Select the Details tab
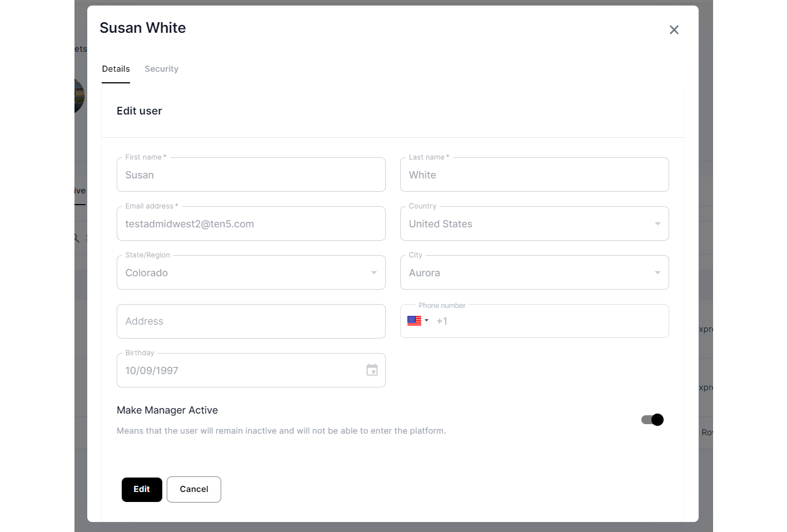This screenshot has height=532, width=787. pyautogui.click(x=116, y=69)
